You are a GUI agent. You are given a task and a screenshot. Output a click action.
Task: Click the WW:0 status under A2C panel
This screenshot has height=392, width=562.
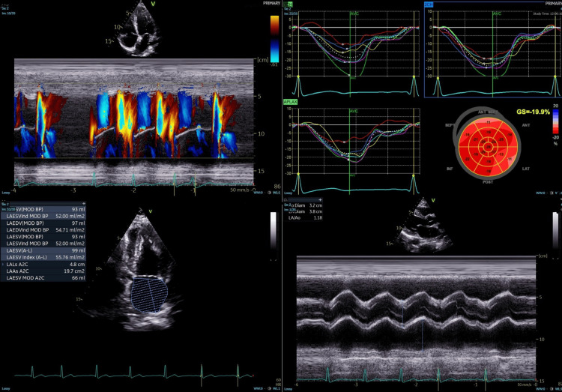pos(258,388)
